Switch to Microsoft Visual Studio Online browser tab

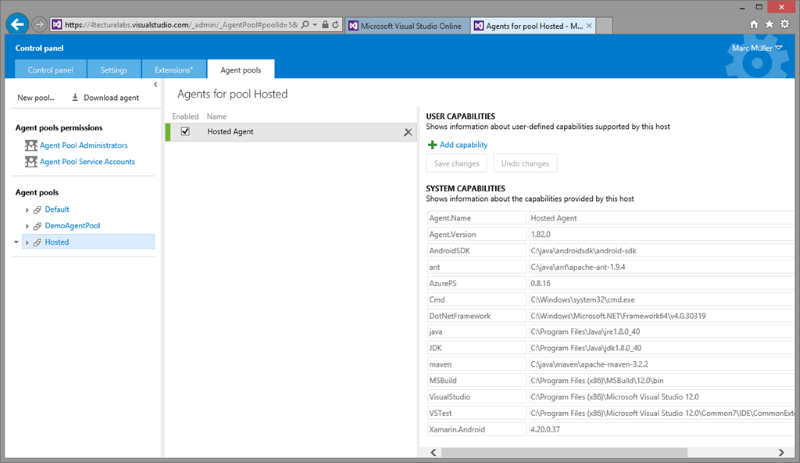408,26
